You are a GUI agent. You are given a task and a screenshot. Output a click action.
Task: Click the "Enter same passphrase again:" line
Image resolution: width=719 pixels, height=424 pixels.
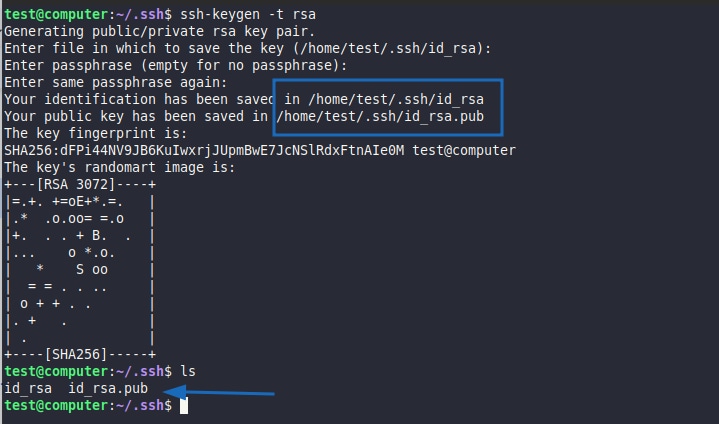(116, 82)
